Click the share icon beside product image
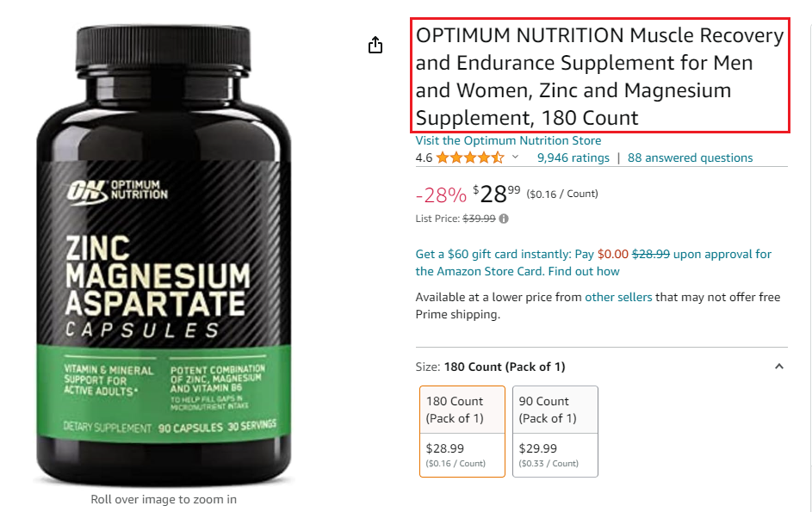 pos(375,45)
